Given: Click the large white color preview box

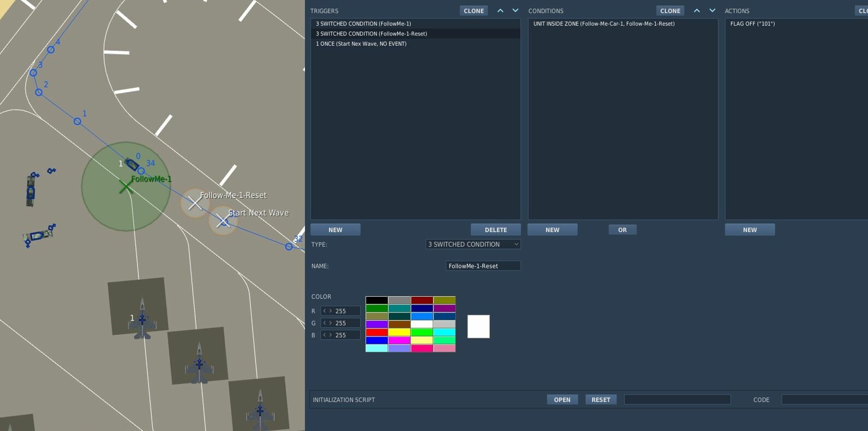Looking at the screenshot, I should (x=478, y=326).
